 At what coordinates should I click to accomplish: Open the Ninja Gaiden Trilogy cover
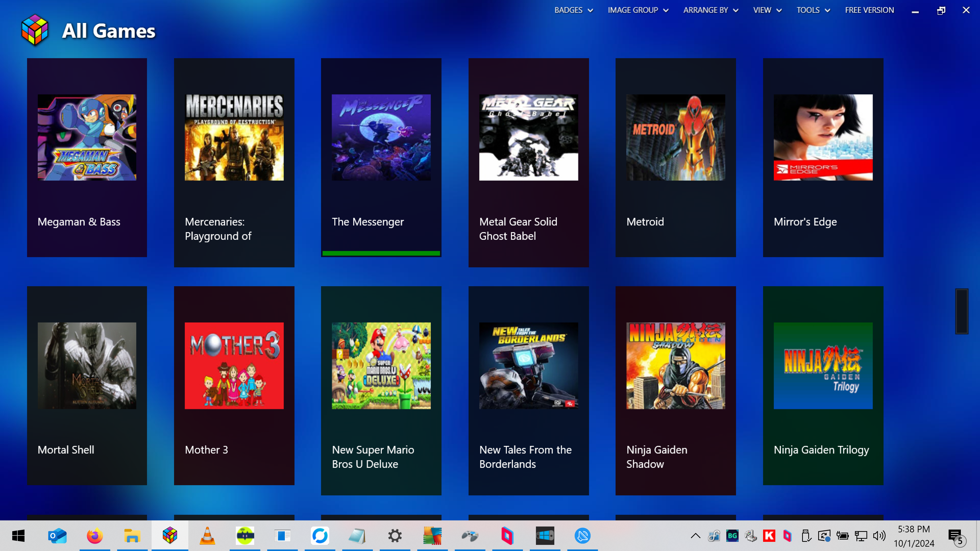[823, 366]
